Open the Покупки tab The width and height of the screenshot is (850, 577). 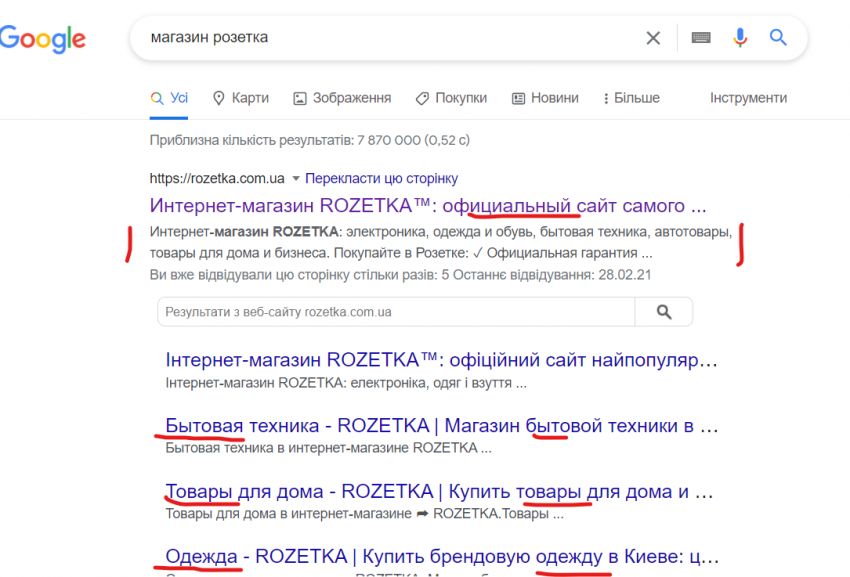[451, 98]
